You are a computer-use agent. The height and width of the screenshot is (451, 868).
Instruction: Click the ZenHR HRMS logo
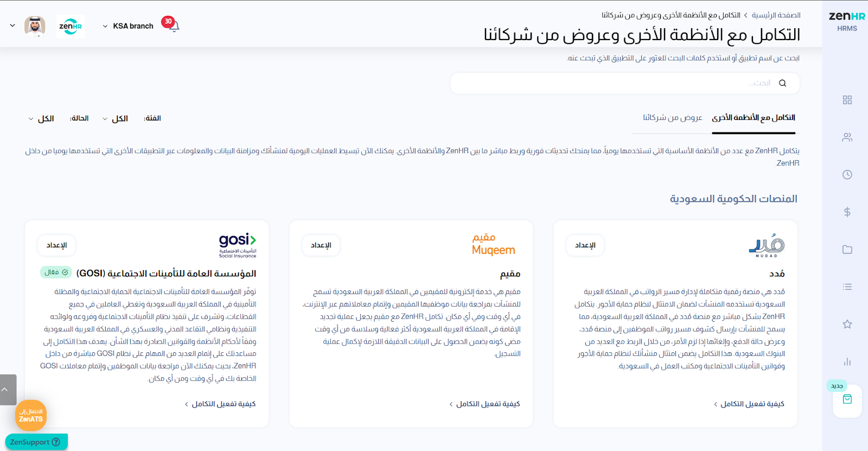(x=847, y=21)
